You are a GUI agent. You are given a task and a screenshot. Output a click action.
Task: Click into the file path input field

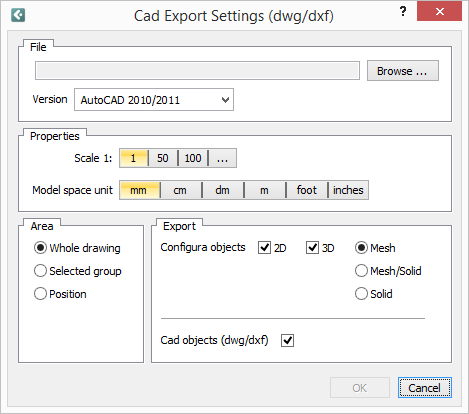197,71
